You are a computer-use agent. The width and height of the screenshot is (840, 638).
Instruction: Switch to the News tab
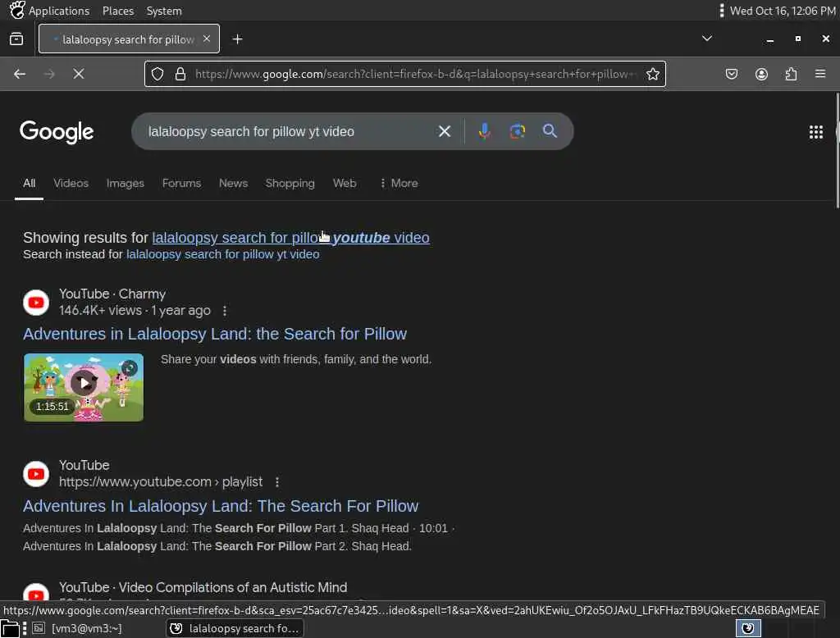pyautogui.click(x=233, y=183)
